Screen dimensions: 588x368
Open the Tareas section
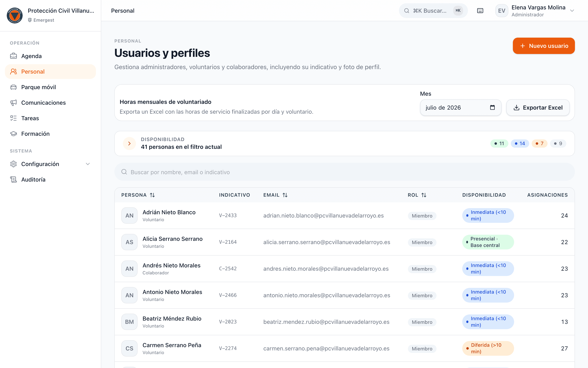pos(50,118)
